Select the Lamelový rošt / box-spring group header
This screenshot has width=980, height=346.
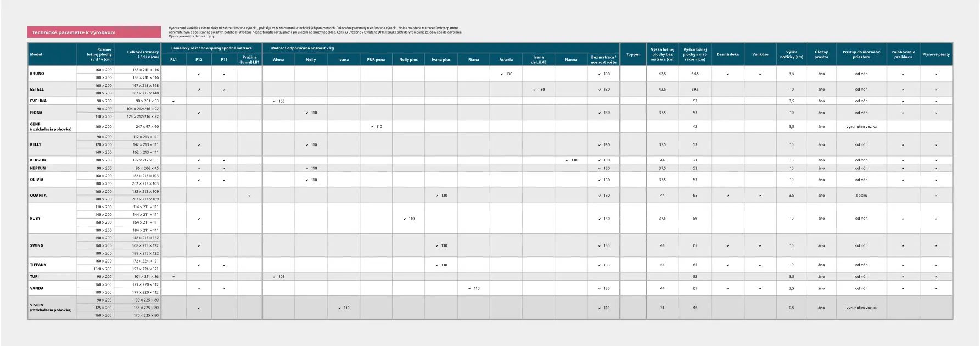point(211,48)
